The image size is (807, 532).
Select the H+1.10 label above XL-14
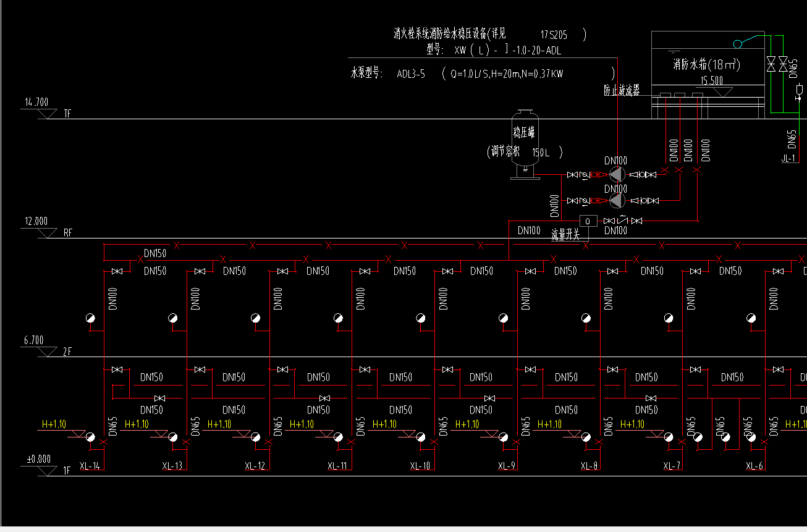pyautogui.click(x=54, y=424)
